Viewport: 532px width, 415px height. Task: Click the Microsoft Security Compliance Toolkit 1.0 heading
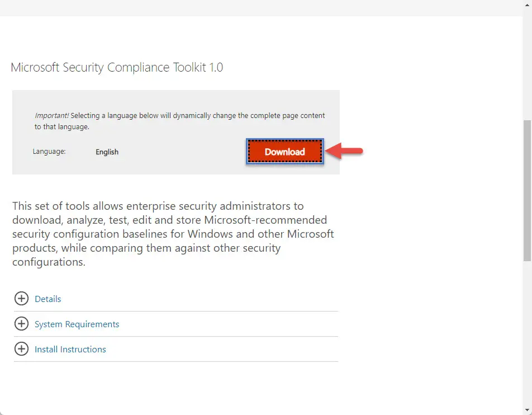pos(117,67)
